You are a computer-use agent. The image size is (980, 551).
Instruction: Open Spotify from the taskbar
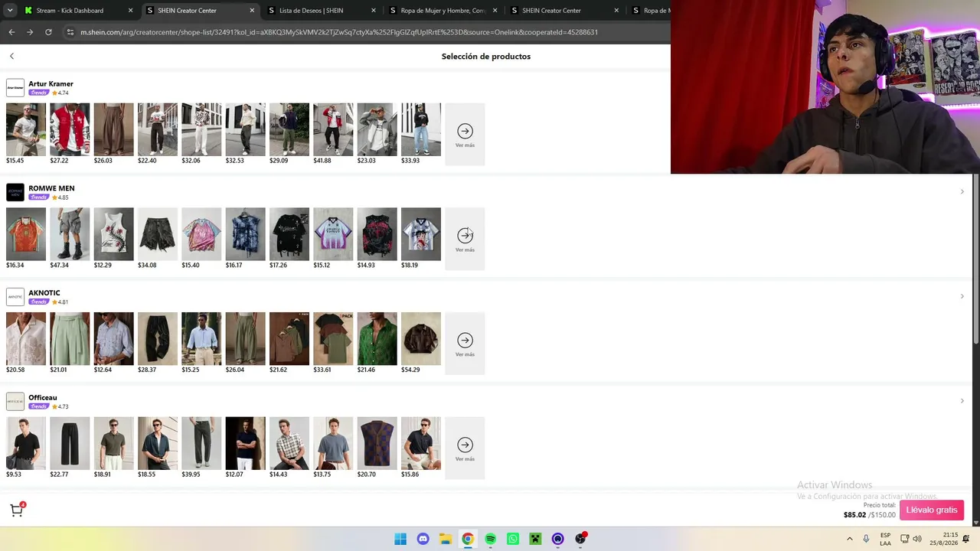[x=491, y=539]
